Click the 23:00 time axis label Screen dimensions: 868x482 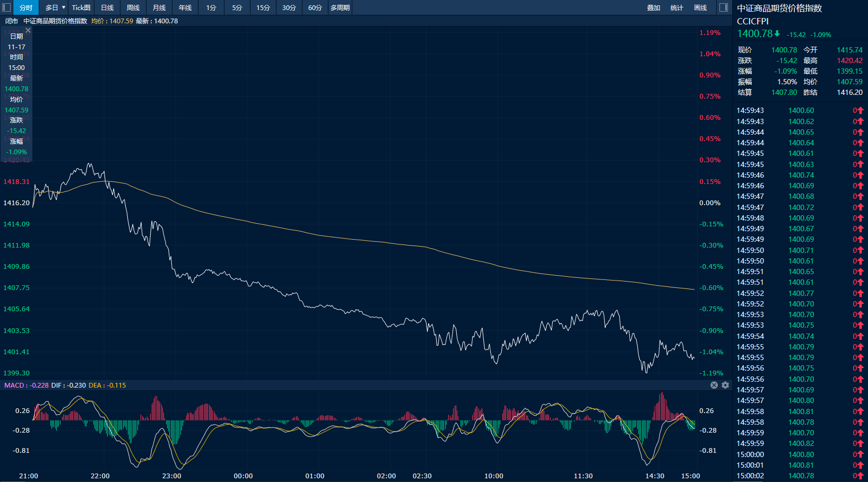coord(172,476)
